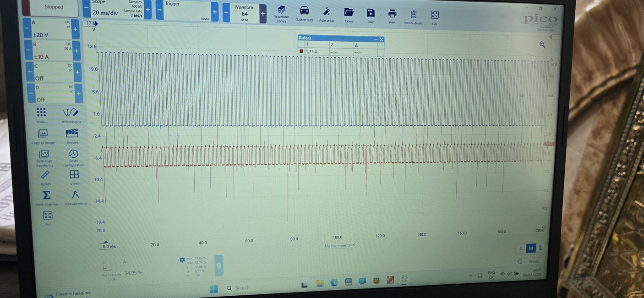The width and height of the screenshot is (644, 298).
Task: Open the Actions panel
Action: (x=72, y=136)
